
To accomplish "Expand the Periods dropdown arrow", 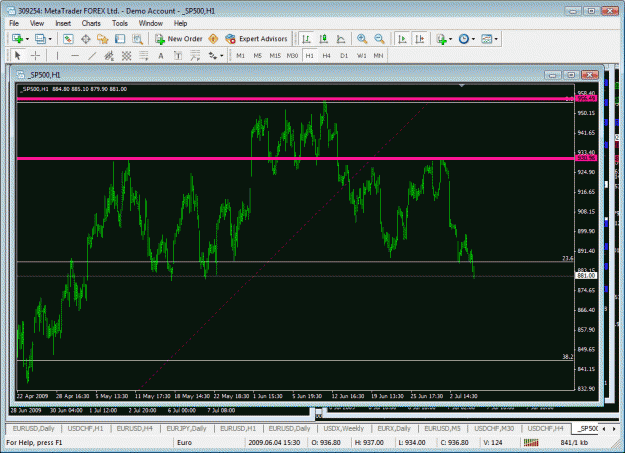I will click(473, 39).
